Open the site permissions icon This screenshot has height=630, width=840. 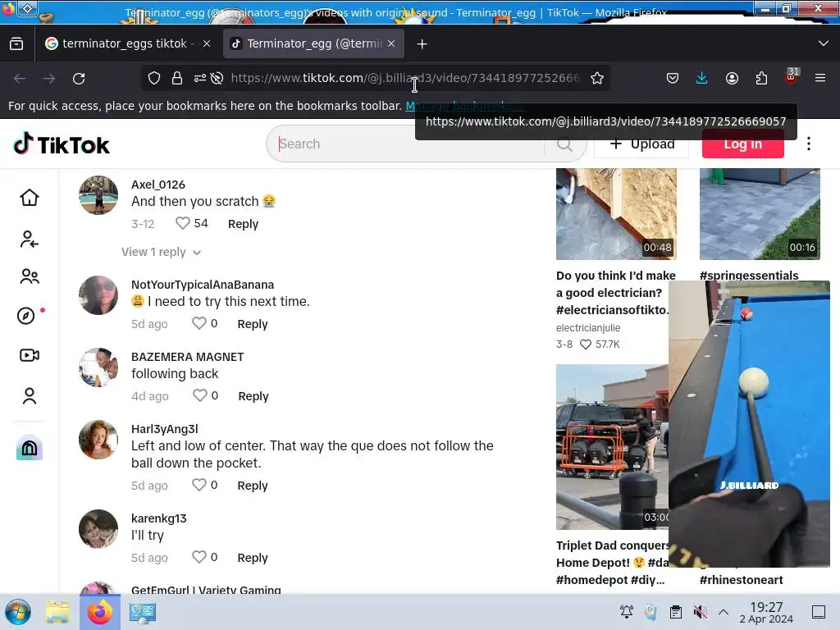[200, 78]
